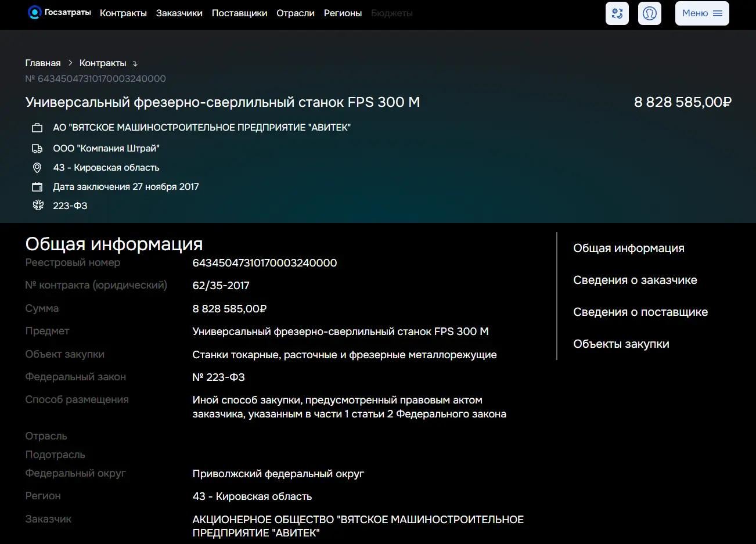Click the Дата заключения 27 ноября 2017 text

(x=126, y=187)
